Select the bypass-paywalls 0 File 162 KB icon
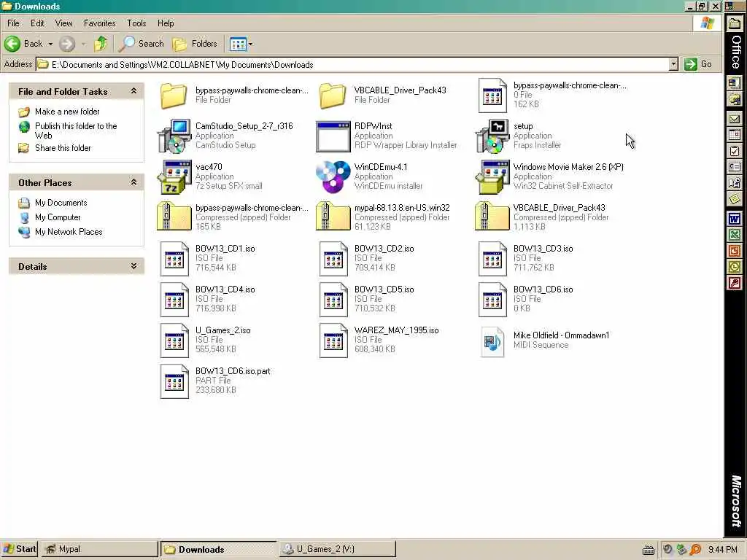 pyautogui.click(x=492, y=96)
